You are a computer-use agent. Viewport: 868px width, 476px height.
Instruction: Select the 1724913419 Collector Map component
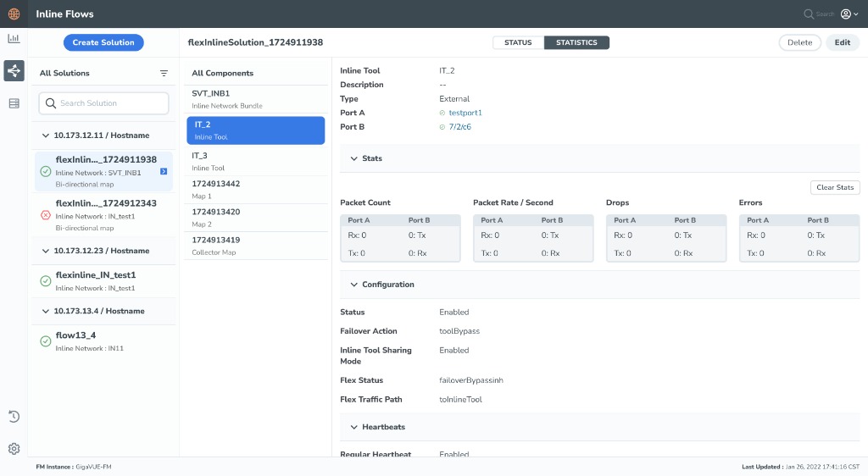pyautogui.click(x=256, y=246)
